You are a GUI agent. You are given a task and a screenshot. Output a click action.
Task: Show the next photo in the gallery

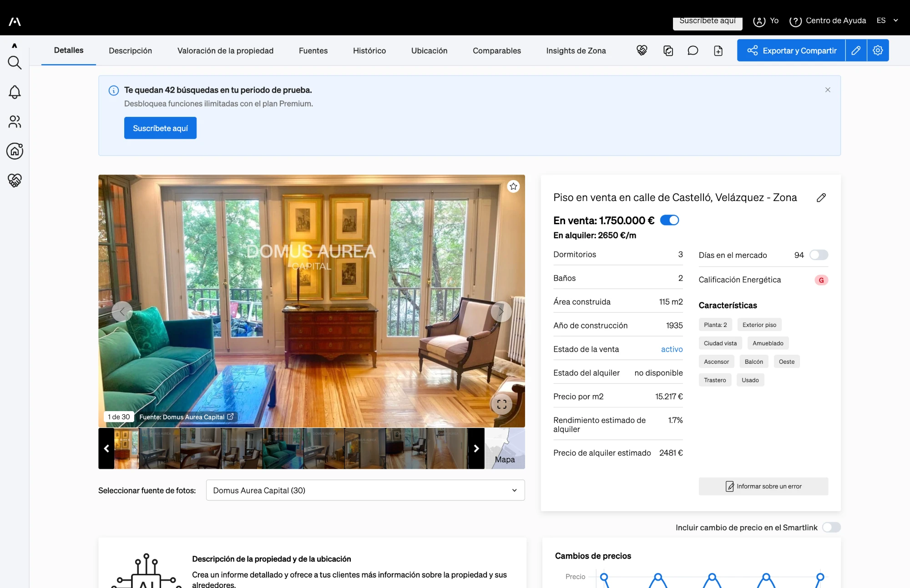[501, 312]
